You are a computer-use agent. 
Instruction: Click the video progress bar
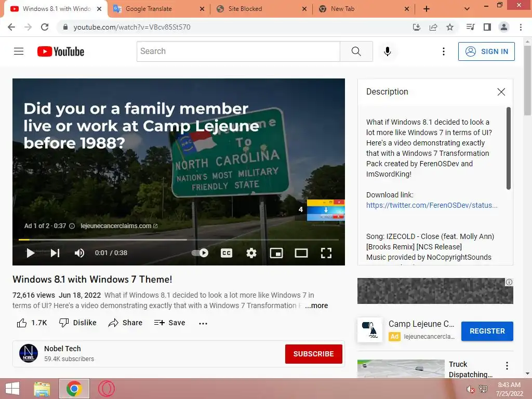tap(179, 240)
